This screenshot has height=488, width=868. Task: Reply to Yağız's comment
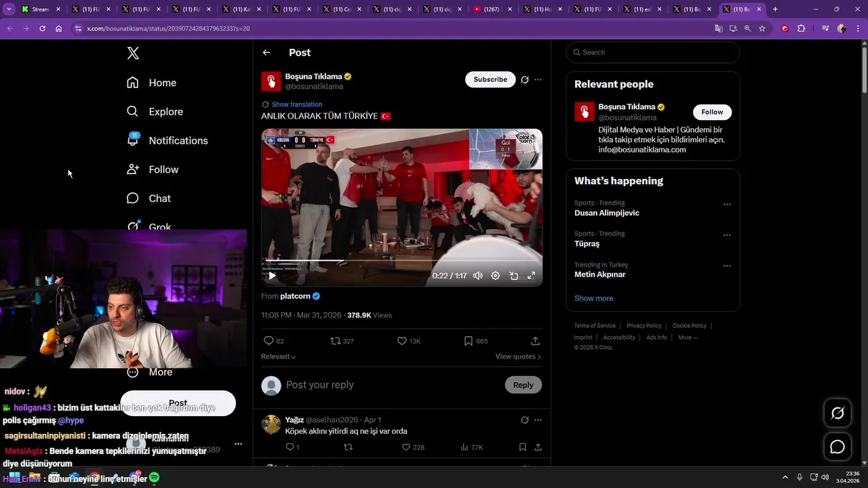292,447
